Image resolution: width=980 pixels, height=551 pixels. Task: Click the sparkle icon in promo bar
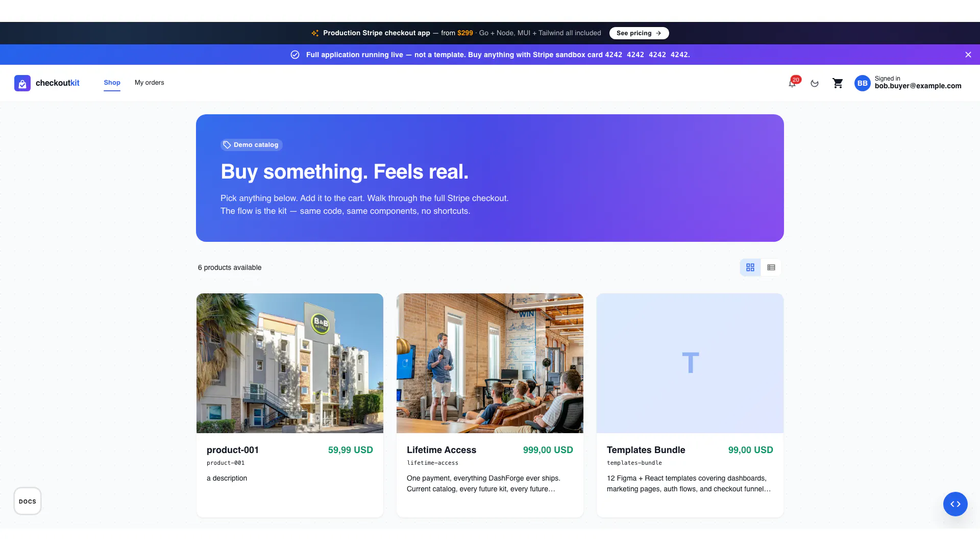[x=315, y=33]
